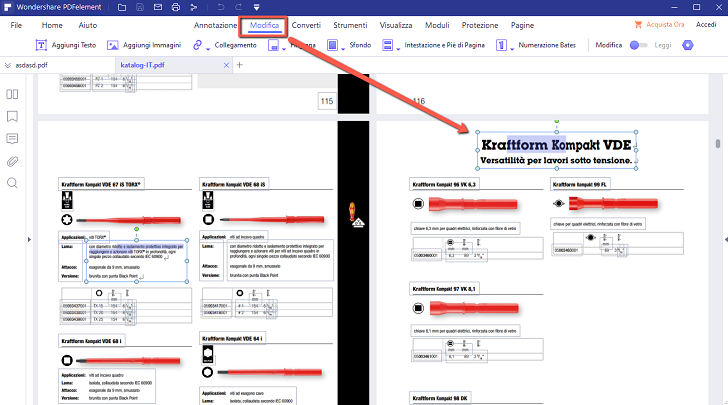Viewport: 728px width, 405px height.
Task: Open the Aiuto menu
Action: tap(88, 25)
